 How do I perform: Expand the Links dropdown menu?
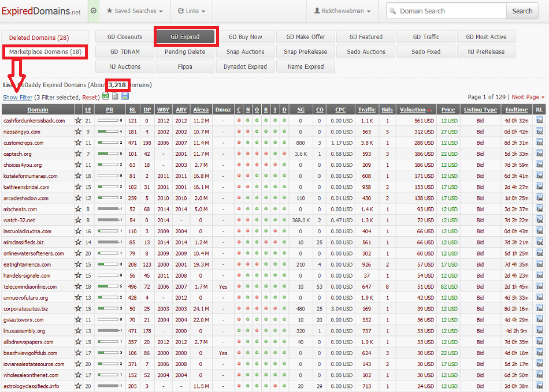[191, 11]
